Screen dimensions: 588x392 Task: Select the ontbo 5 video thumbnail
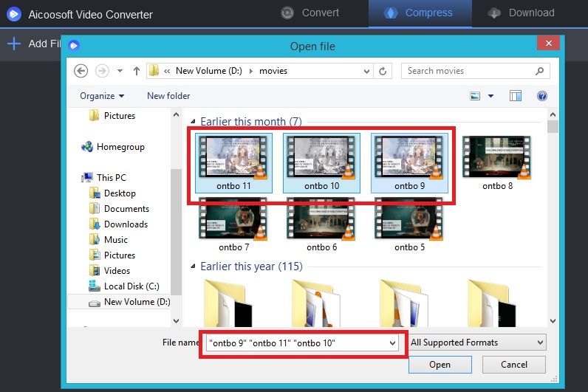pos(409,225)
